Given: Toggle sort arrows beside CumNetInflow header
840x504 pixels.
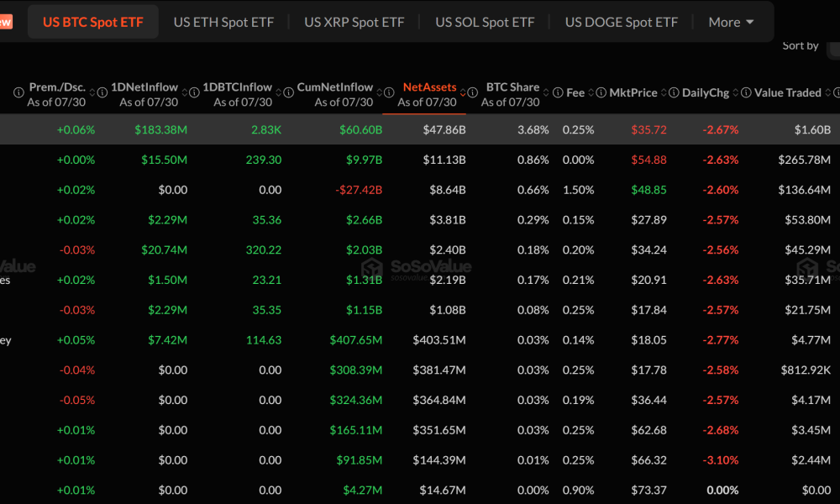Looking at the screenshot, I should click(380, 92).
